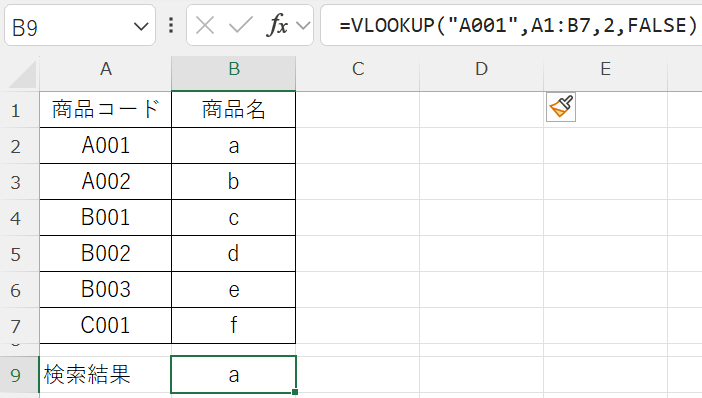The height and width of the screenshot is (398, 702).
Task: Select row 9 header
Action: 16,375
